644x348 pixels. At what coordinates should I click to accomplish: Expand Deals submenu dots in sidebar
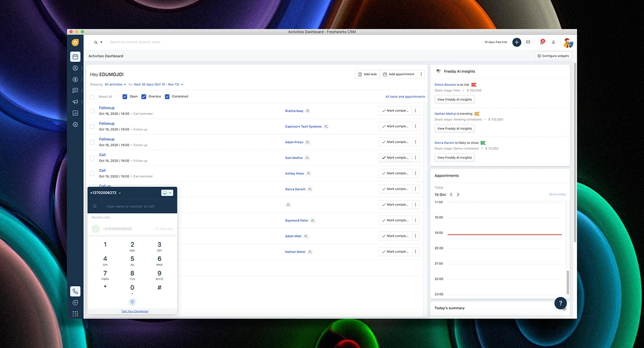82,79
